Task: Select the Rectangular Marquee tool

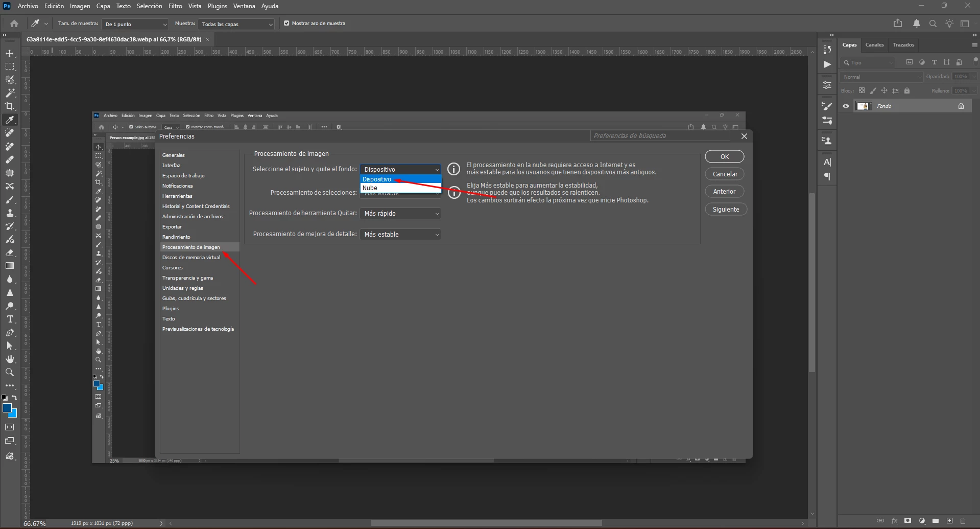Action: (x=10, y=66)
